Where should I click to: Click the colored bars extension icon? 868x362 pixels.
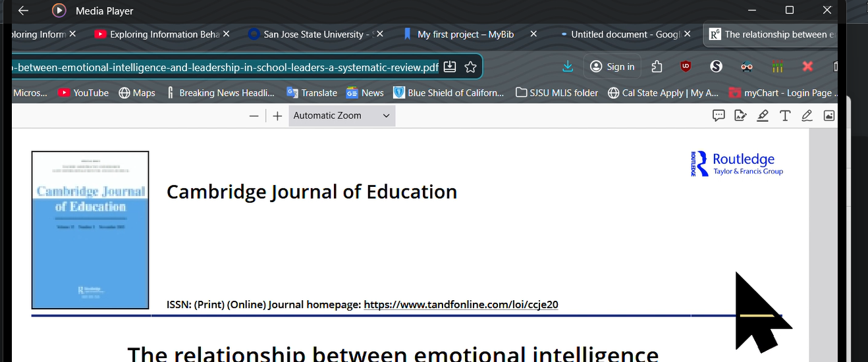pos(777,66)
